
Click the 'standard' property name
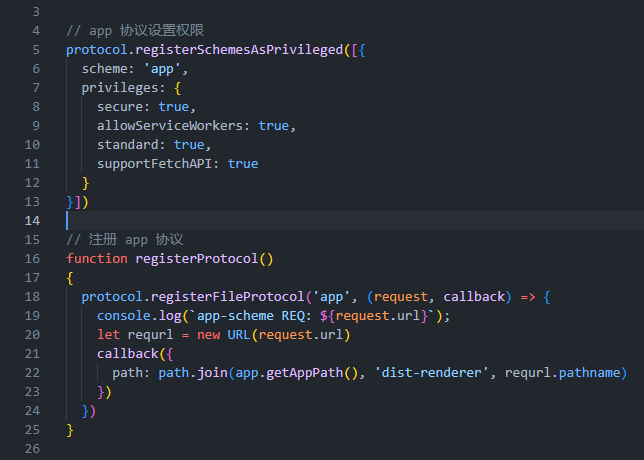pyautogui.click(x=127, y=145)
